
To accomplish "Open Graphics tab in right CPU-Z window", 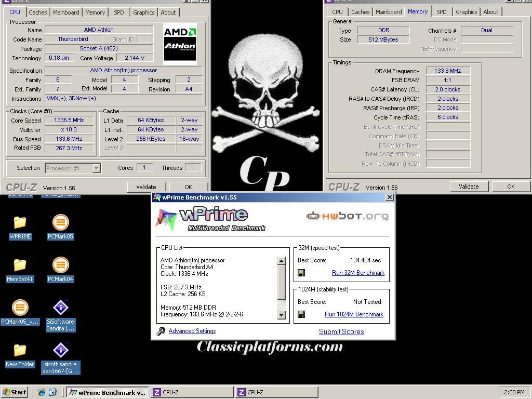I will coord(466,12).
